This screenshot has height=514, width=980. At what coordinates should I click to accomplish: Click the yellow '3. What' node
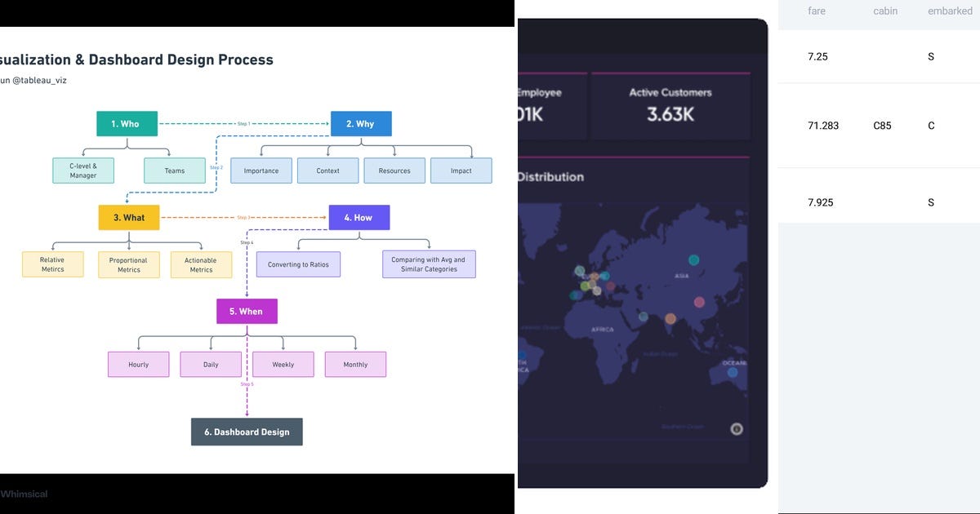[128, 217]
